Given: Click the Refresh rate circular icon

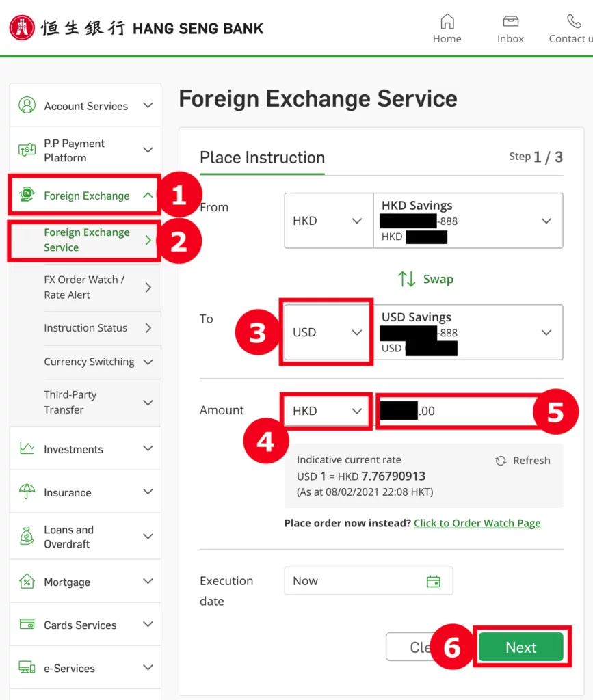Looking at the screenshot, I should click(x=501, y=461).
